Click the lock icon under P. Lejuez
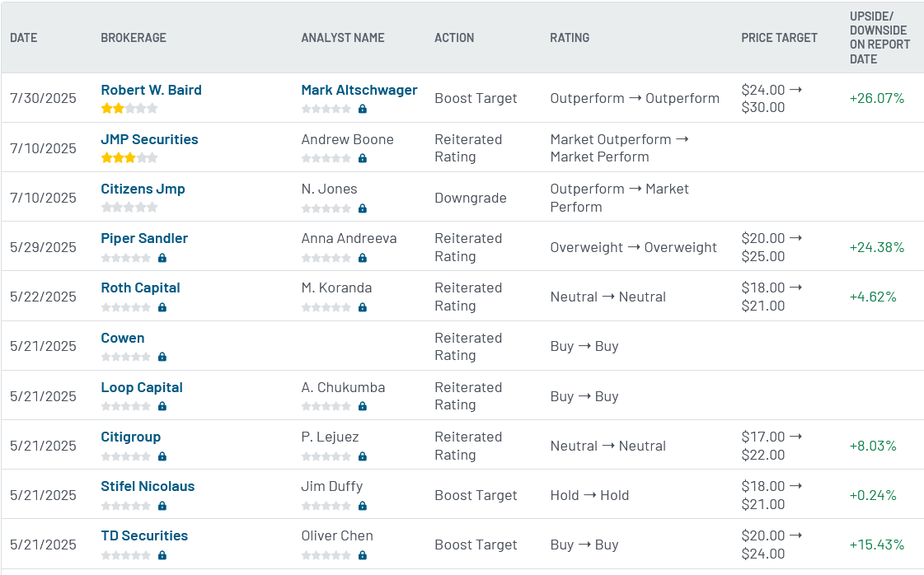The image size is (924, 575). pos(363,456)
